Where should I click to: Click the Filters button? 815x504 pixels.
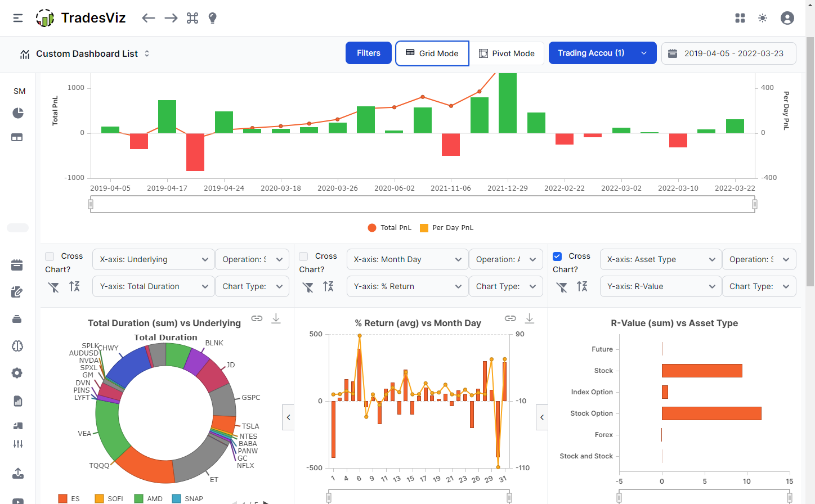click(368, 53)
